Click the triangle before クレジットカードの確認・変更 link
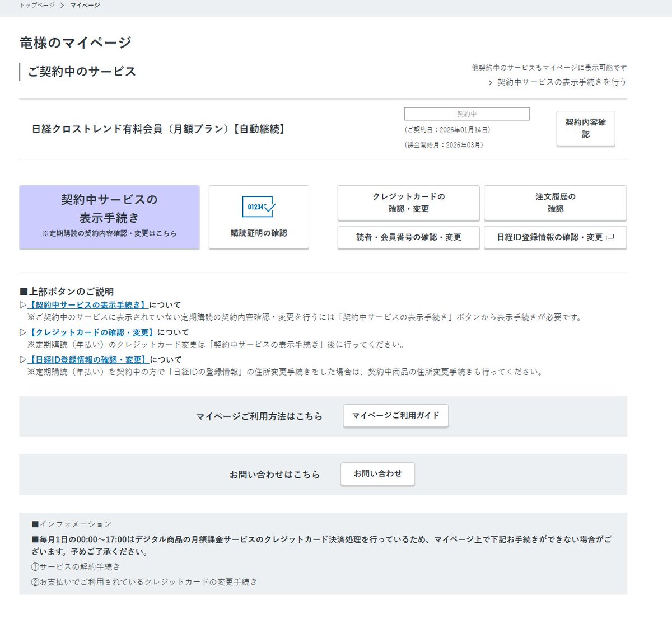The image size is (672, 624). (23, 332)
